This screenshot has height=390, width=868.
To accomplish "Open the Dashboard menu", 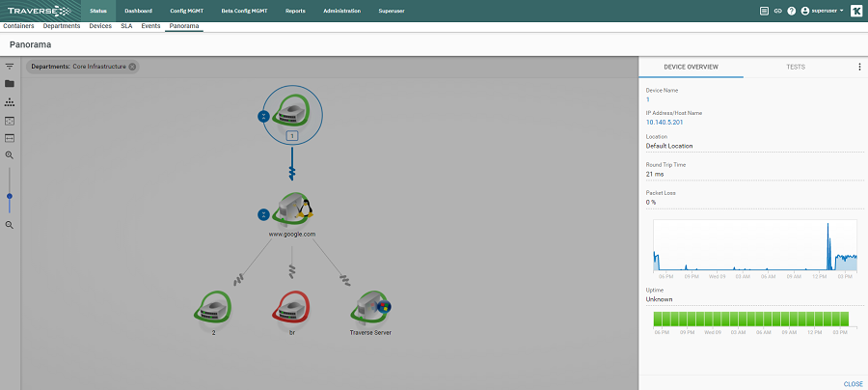I will click(138, 11).
